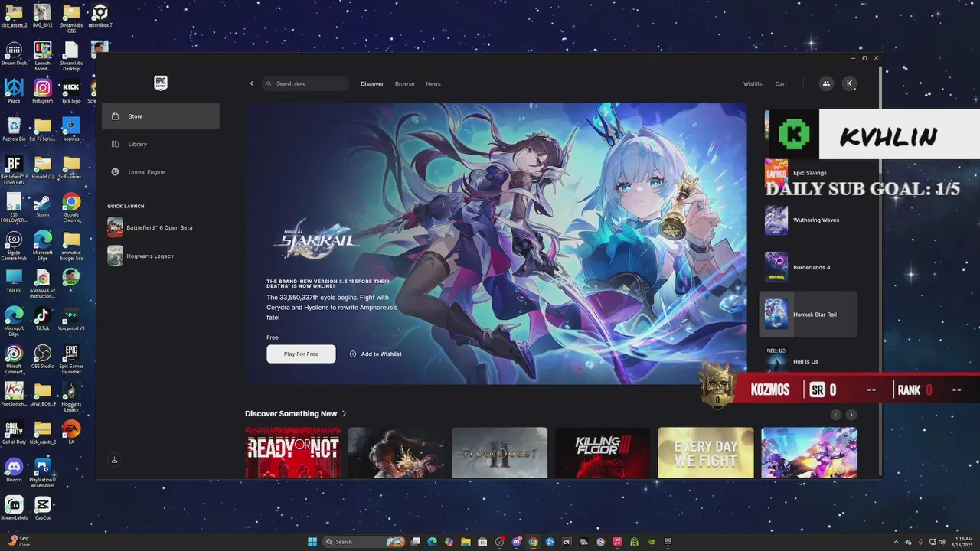980x551 pixels.
Task: Open Steam desktop shortcut
Action: click(x=42, y=206)
